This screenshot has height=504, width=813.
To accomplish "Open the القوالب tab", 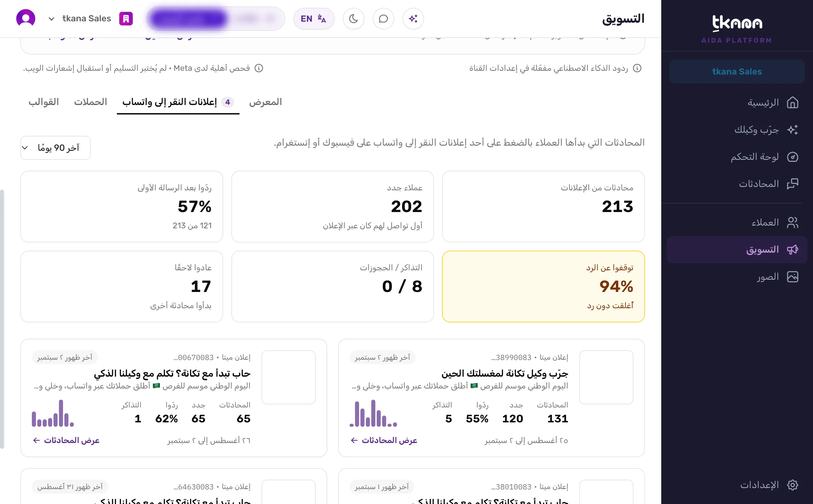I will (x=44, y=102).
